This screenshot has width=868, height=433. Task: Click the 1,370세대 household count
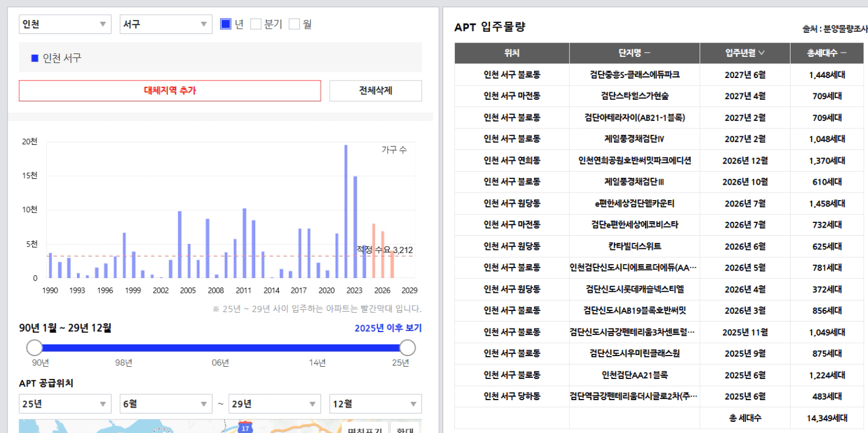click(827, 160)
